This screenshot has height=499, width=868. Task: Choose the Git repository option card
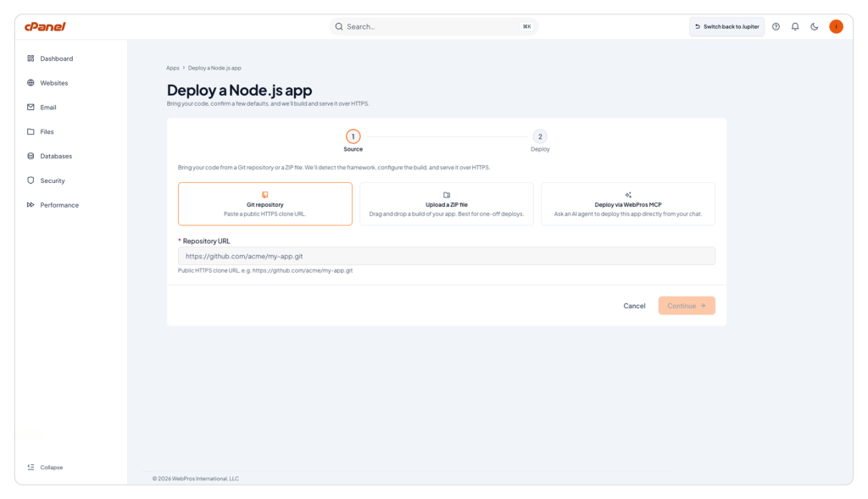tap(265, 203)
